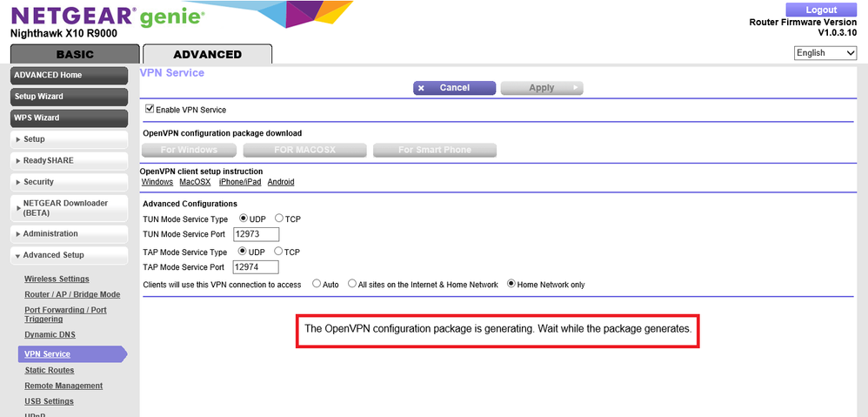Expand the Setup section

[70, 139]
